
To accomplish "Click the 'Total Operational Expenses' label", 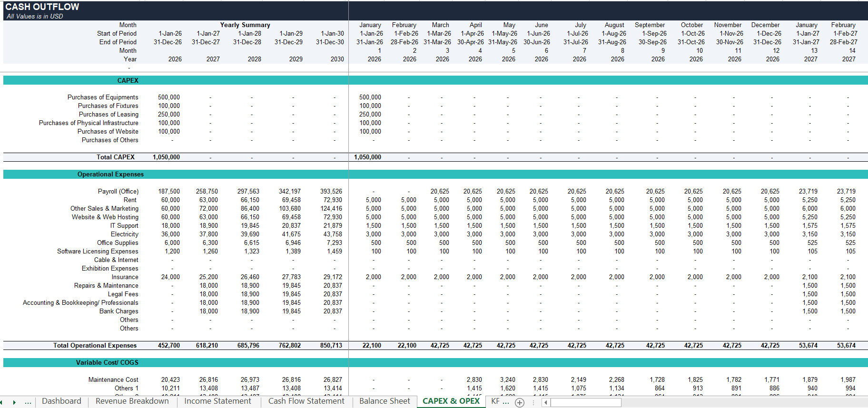I will pyautogui.click(x=95, y=345).
